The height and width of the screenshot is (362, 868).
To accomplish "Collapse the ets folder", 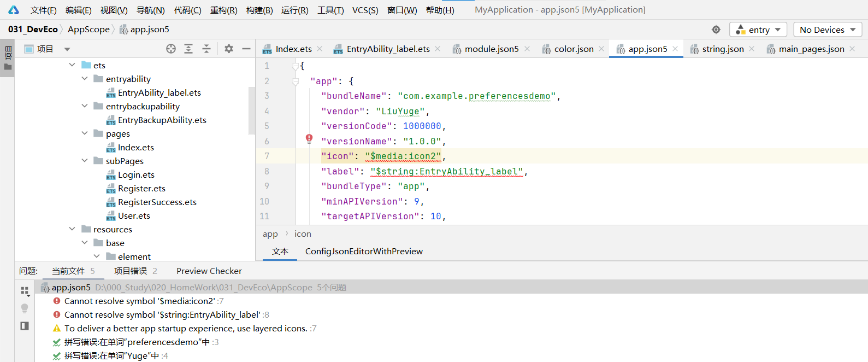I will [72, 65].
